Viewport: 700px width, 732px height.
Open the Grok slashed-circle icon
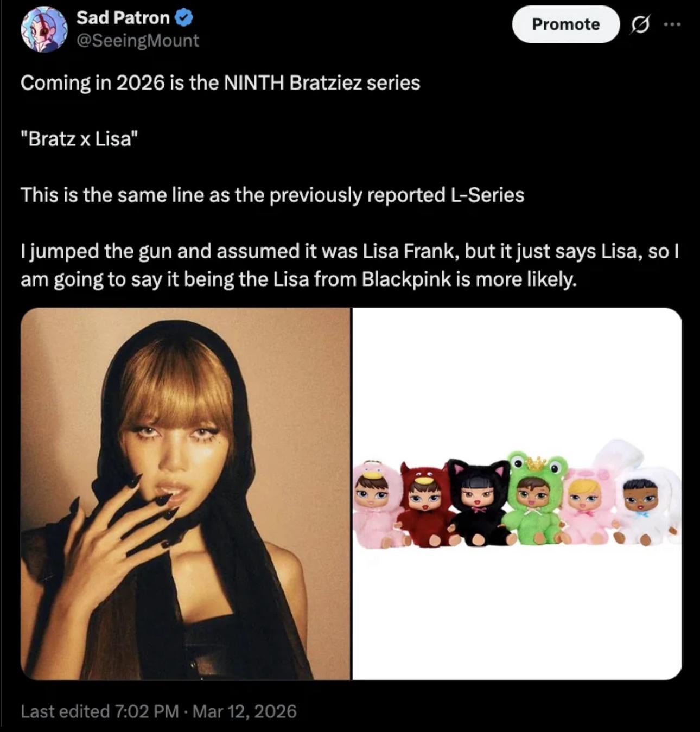(640, 24)
